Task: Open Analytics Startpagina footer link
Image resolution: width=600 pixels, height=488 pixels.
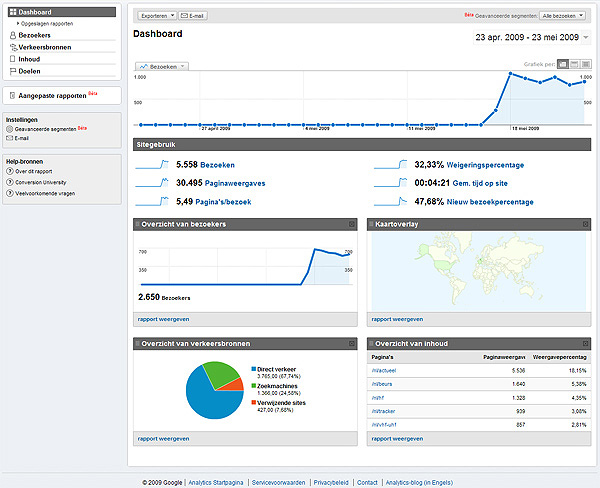Action: click(216, 483)
